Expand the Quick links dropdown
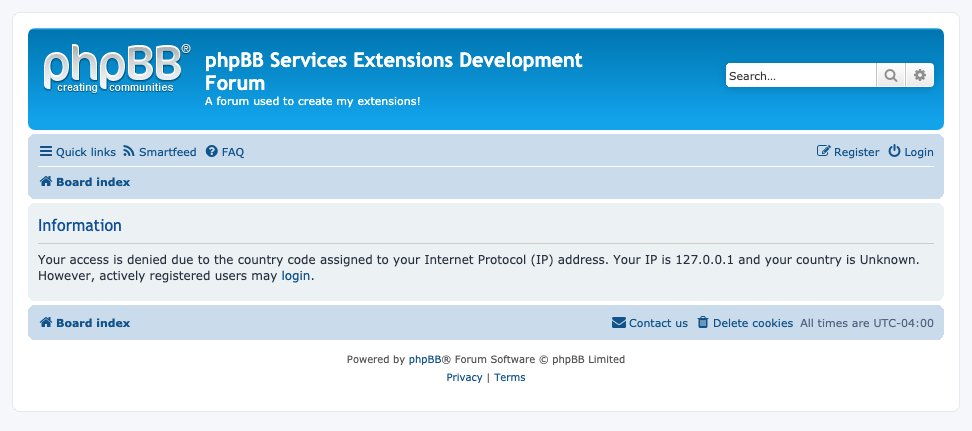The height and width of the screenshot is (431, 972). point(77,152)
